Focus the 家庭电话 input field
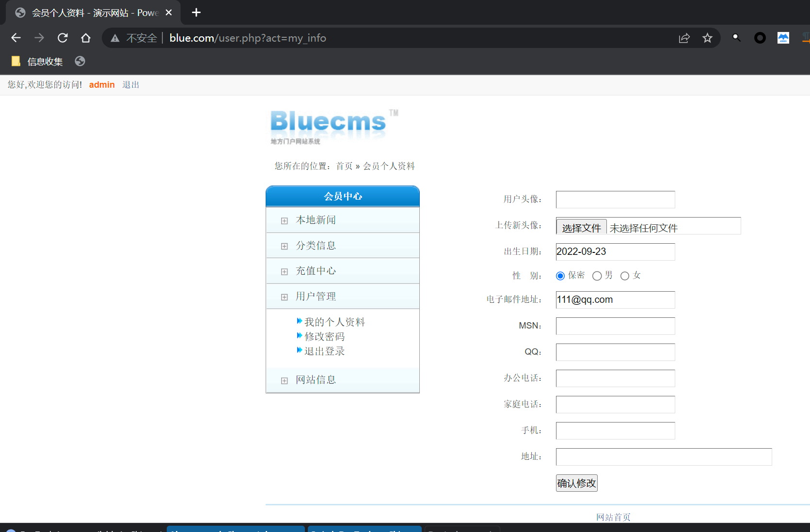Image resolution: width=810 pixels, height=532 pixels. click(615, 405)
